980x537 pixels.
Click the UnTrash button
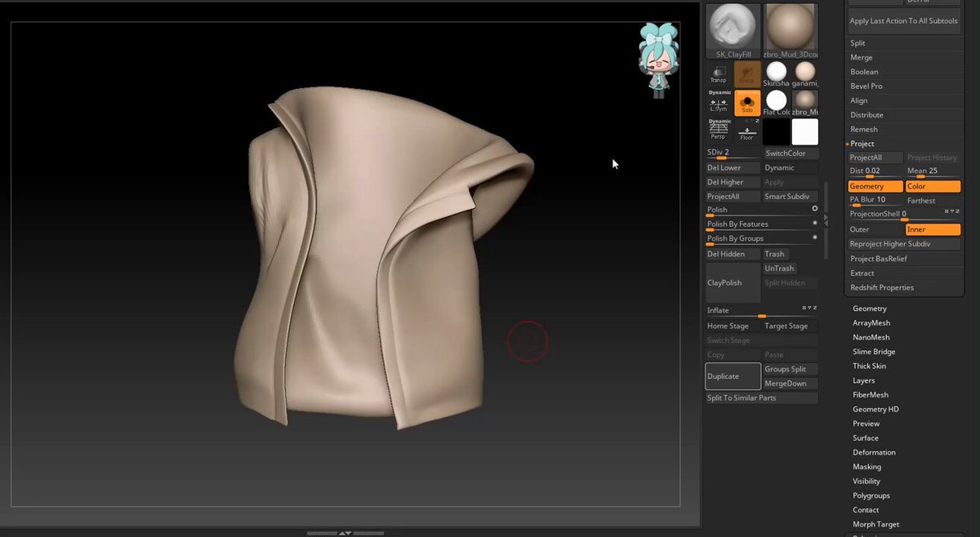[779, 268]
